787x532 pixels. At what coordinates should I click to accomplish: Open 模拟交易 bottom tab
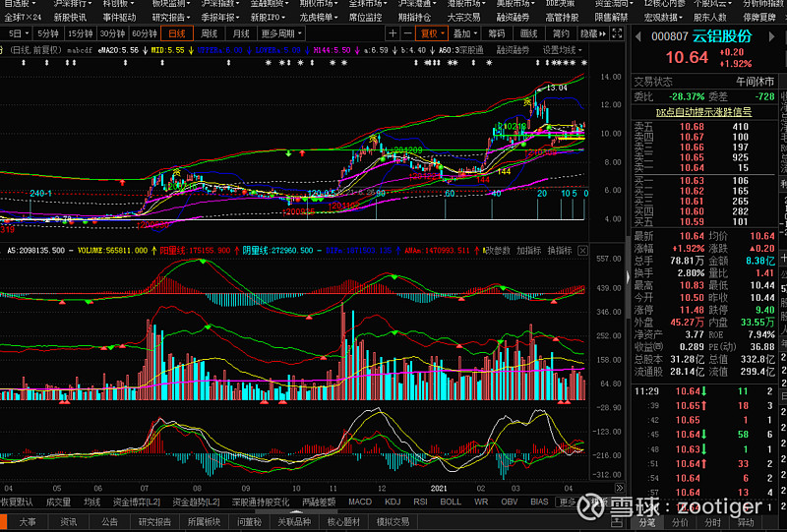pyautogui.click(x=393, y=522)
